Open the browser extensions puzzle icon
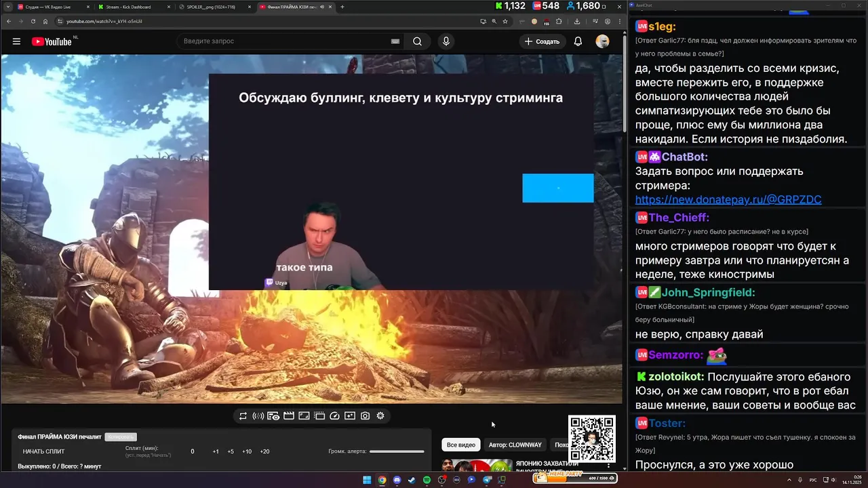This screenshot has height=488, width=868. (x=559, y=21)
